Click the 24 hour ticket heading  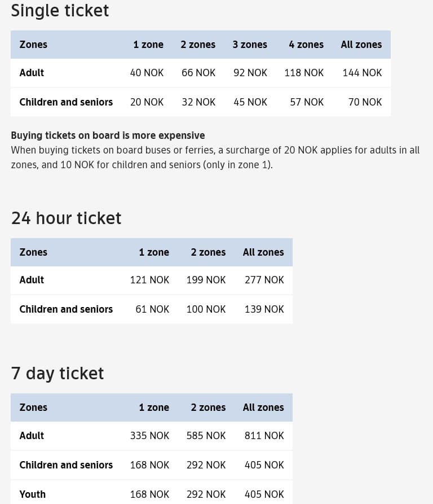click(x=66, y=218)
